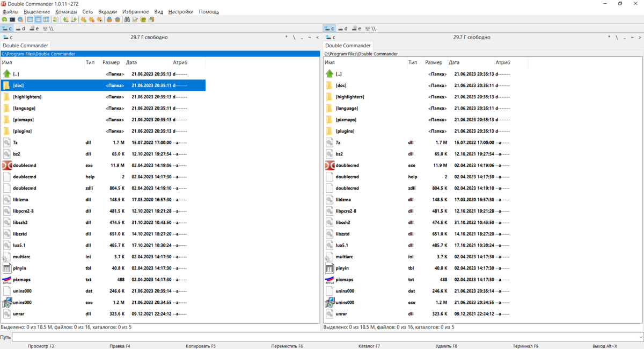The image size is (644, 349).
Task: Select drive e in right drive bar
Action: 356,28
